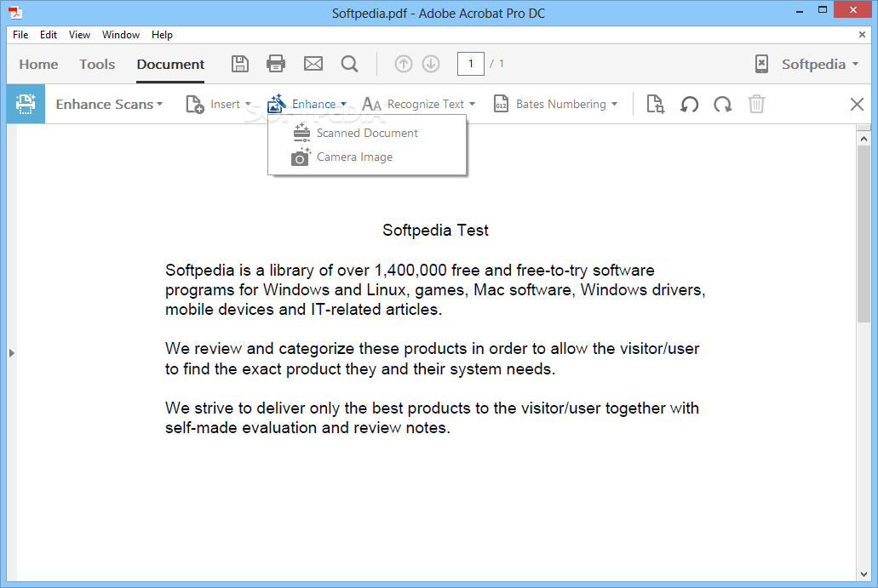
Task: Maximize the Acrobat window
Action: click(822, 10)
